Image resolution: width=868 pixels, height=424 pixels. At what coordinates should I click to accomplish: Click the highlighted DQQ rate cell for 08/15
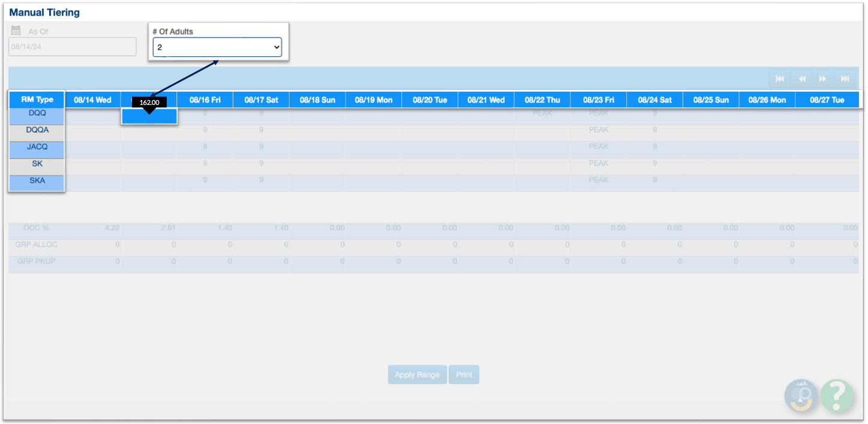(x=149, y=116)
